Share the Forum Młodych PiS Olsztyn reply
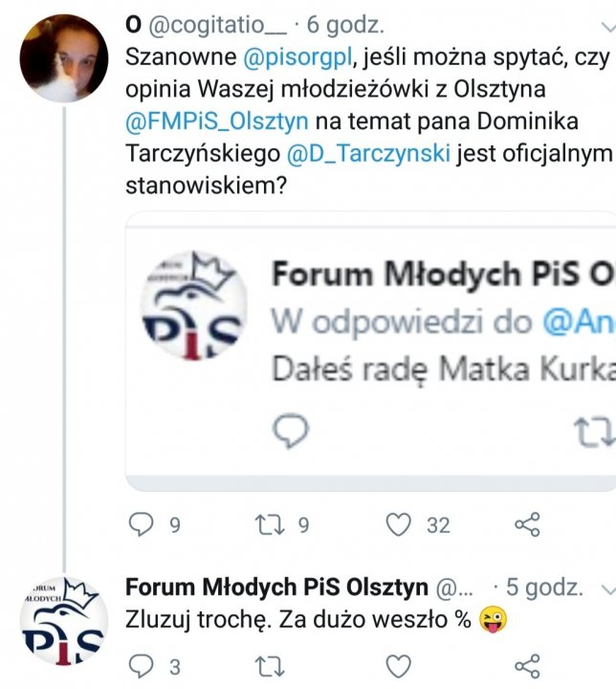 click(x=527, y=666)
